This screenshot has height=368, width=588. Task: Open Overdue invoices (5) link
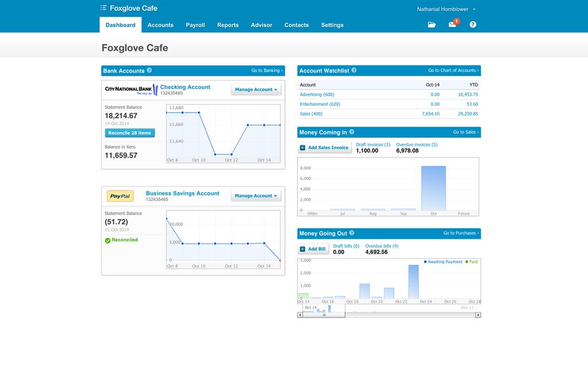coord(417,144)
